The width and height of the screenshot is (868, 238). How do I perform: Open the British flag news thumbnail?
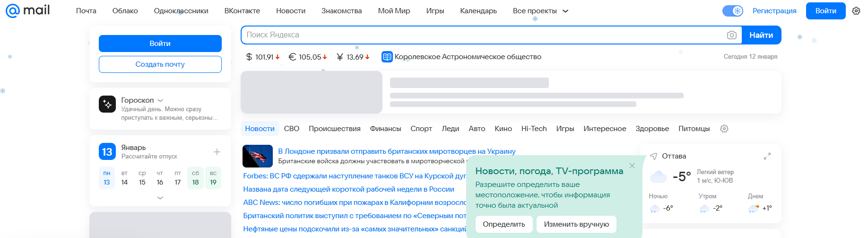258,156
